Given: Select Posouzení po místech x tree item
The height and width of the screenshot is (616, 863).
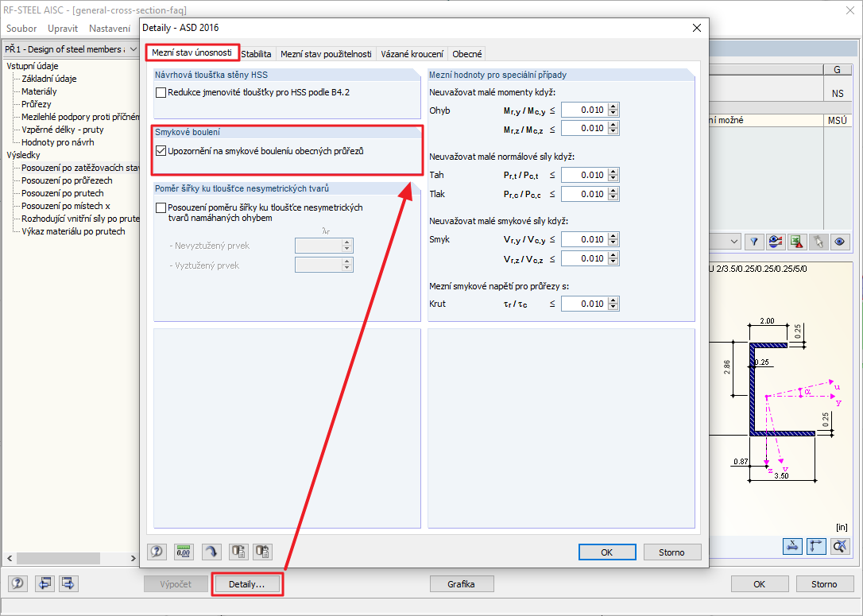Looking at the screenshot, I should 66,206.
